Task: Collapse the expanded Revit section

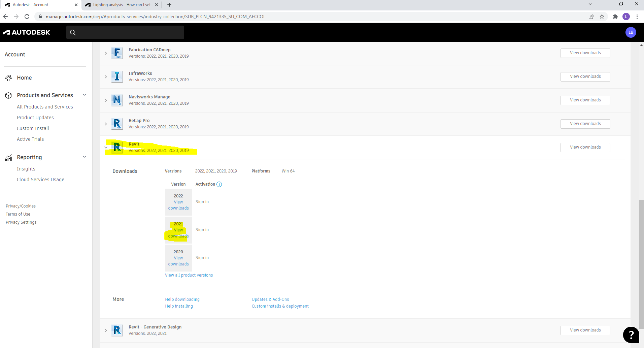Action: coord(106,147)
